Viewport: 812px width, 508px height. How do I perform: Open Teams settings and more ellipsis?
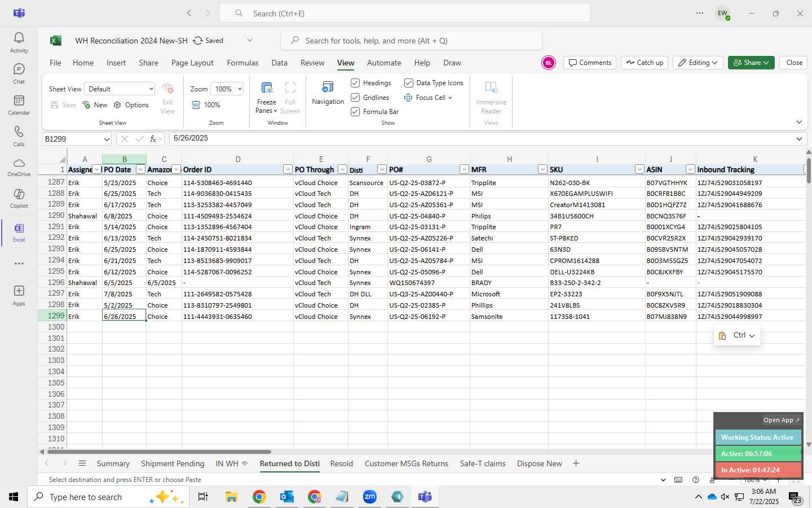click(700, 13)
